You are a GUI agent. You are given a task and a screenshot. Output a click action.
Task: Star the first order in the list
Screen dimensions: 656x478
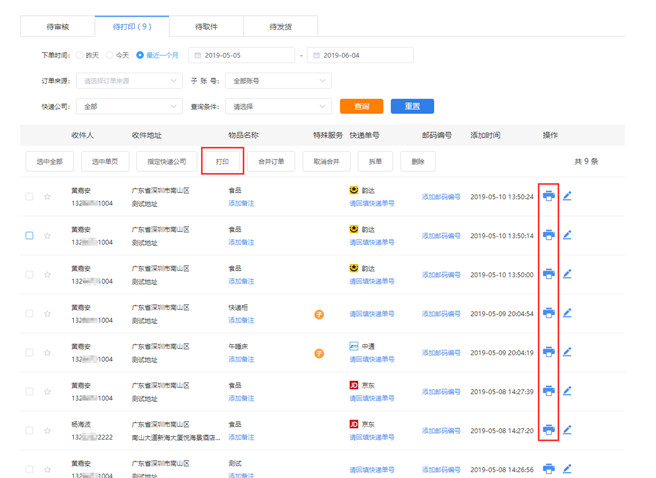(x=47, y=197)
